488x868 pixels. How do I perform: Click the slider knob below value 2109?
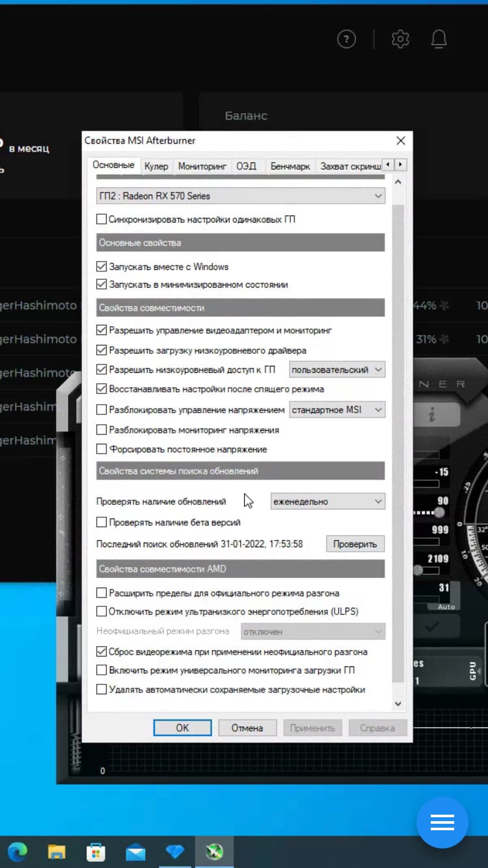(x=418, y=570)
